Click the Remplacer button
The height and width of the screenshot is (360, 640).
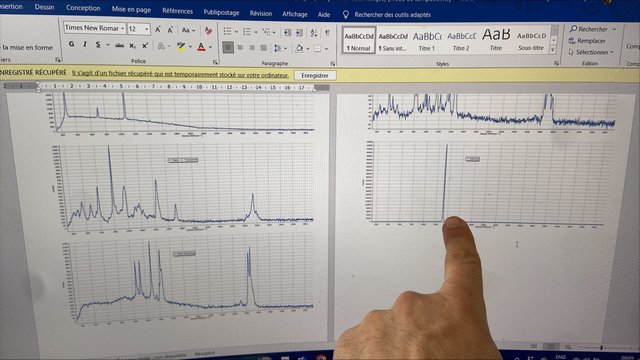(587, 41)
